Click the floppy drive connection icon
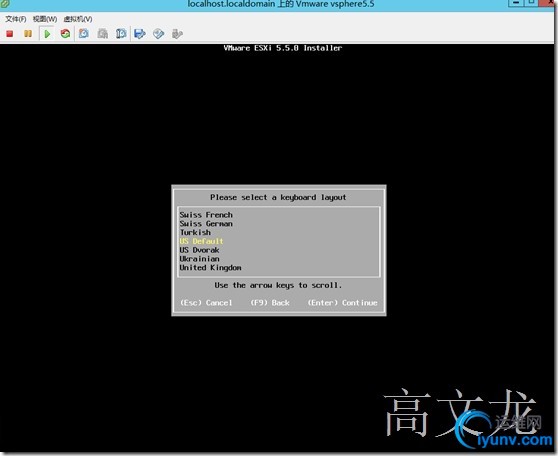558x456 pixels. (140, 34)
